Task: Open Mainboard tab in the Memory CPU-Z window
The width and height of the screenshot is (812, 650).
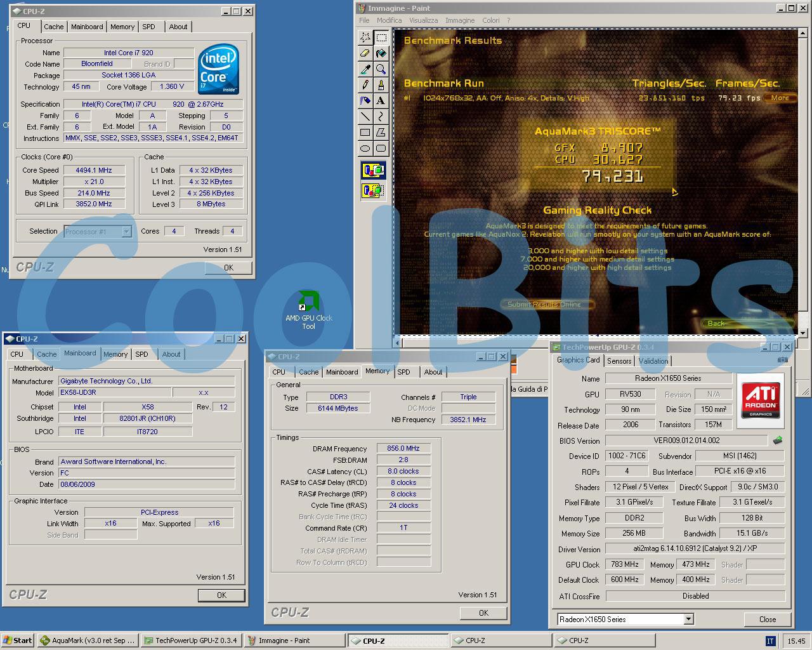Action: tap(342, 372)
